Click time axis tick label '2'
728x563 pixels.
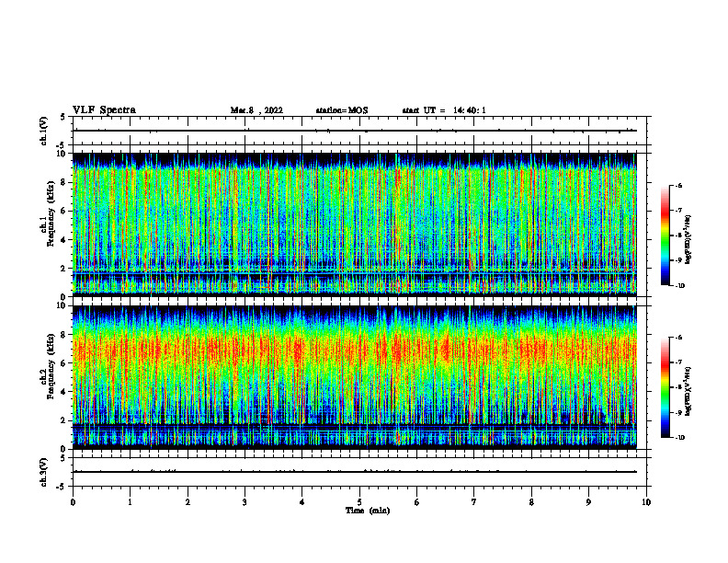[x=188, y=502]
